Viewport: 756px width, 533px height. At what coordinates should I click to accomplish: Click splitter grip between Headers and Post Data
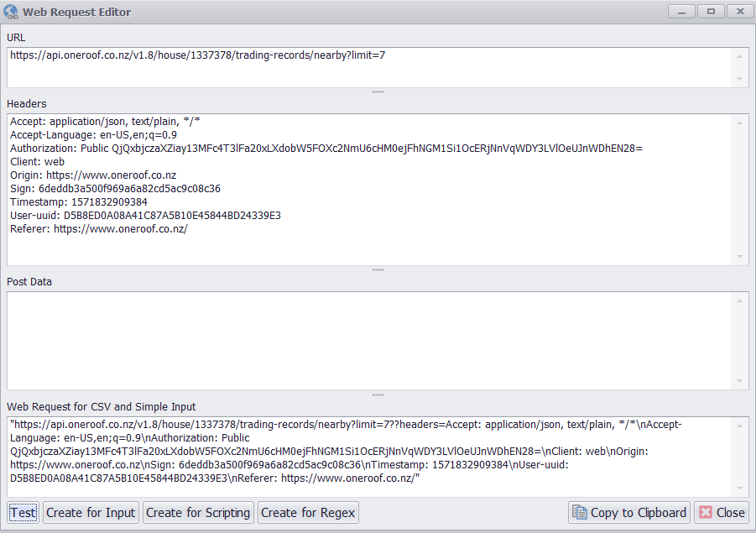[x=378, y=269]
